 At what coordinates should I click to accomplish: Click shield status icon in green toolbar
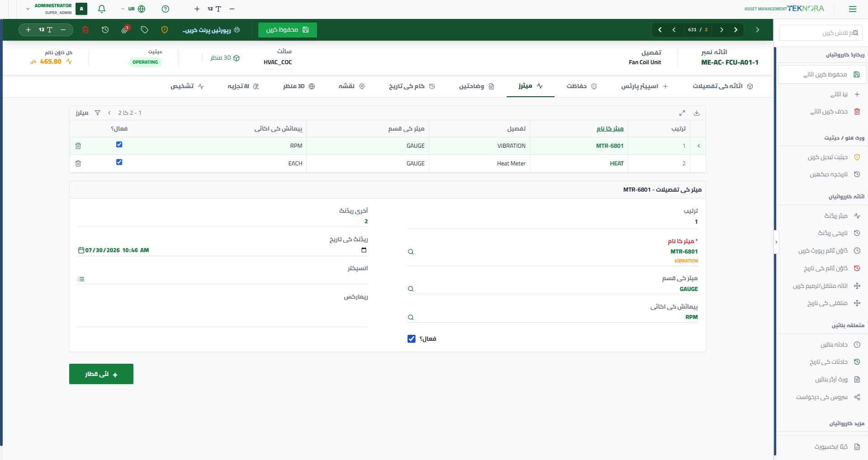(165, 30)
